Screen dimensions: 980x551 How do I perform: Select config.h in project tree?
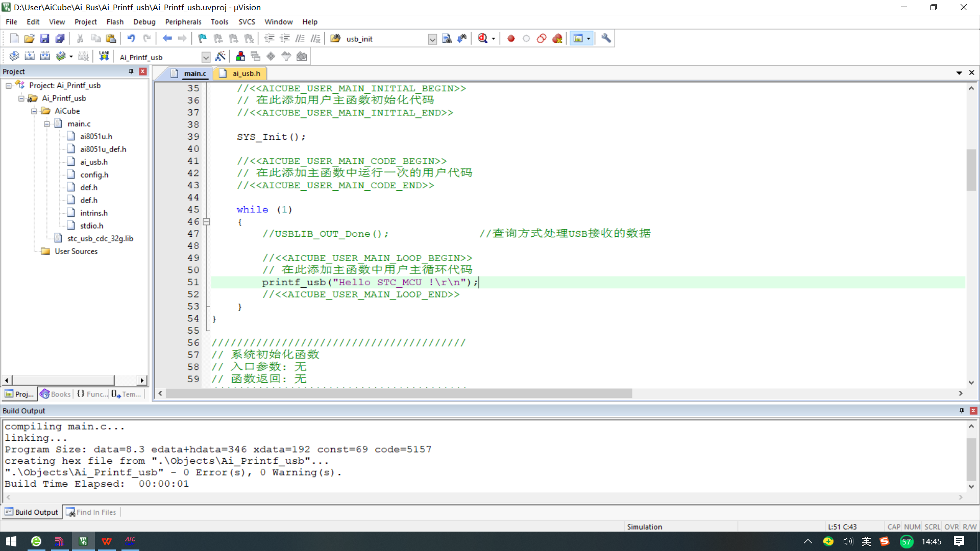point(94,175)
